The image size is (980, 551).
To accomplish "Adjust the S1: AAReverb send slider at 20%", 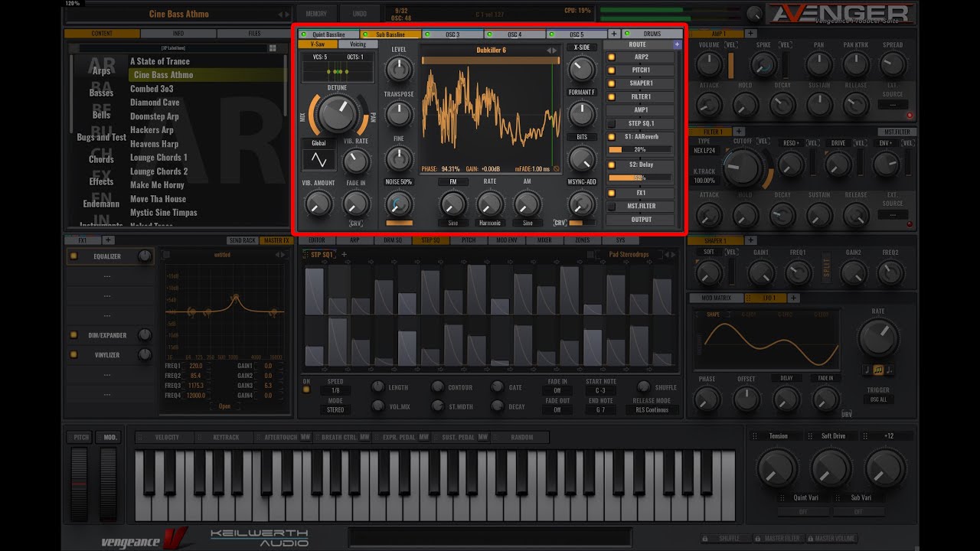I will 640,150.
